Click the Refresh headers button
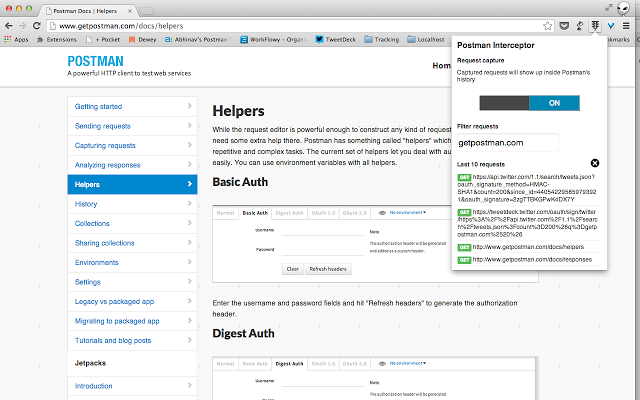The image size is (640, 400). [x=328, y=269]
